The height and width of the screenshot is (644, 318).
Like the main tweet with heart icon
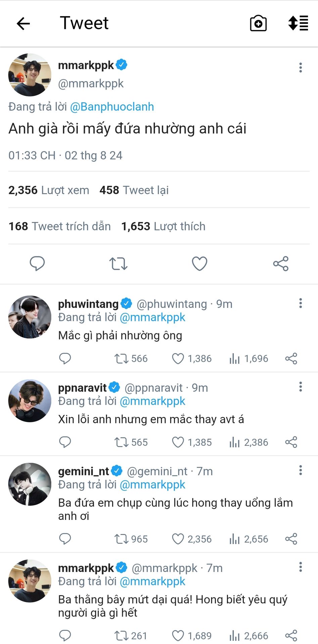[x=199, y=264]
